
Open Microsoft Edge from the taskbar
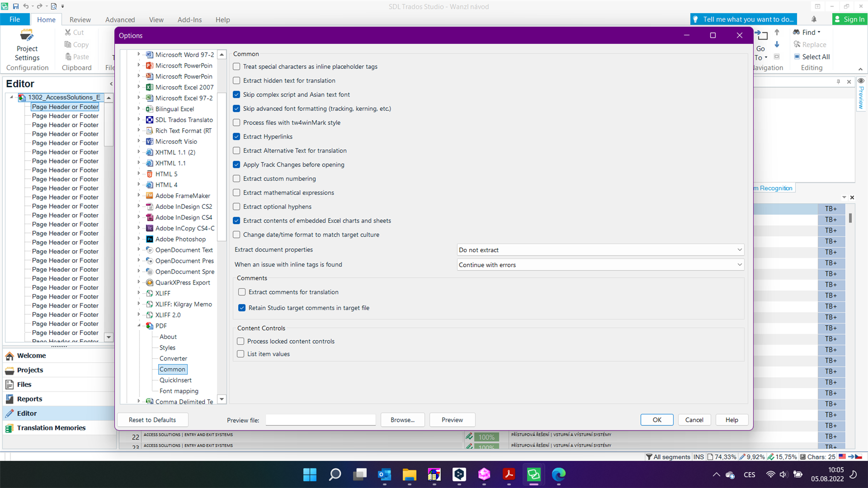[558, 474]
